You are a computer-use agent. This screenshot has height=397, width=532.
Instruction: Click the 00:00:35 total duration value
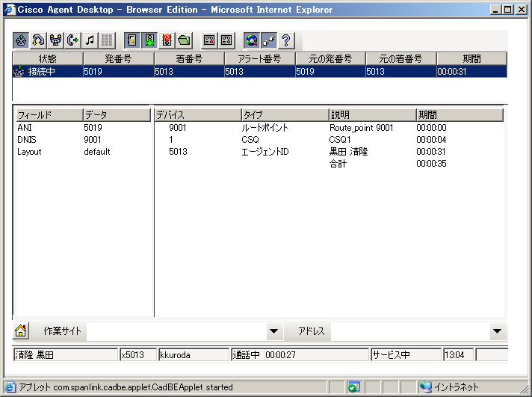[431, 164]
